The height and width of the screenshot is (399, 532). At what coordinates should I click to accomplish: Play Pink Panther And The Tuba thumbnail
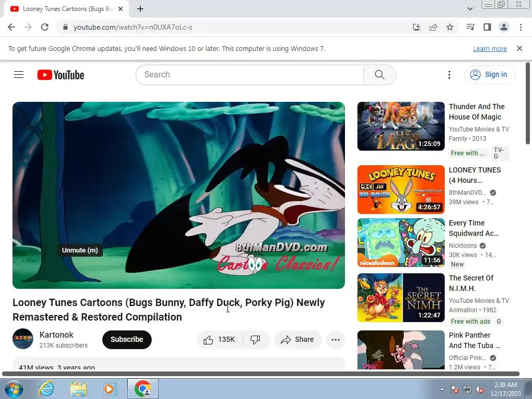pos(401,350)
